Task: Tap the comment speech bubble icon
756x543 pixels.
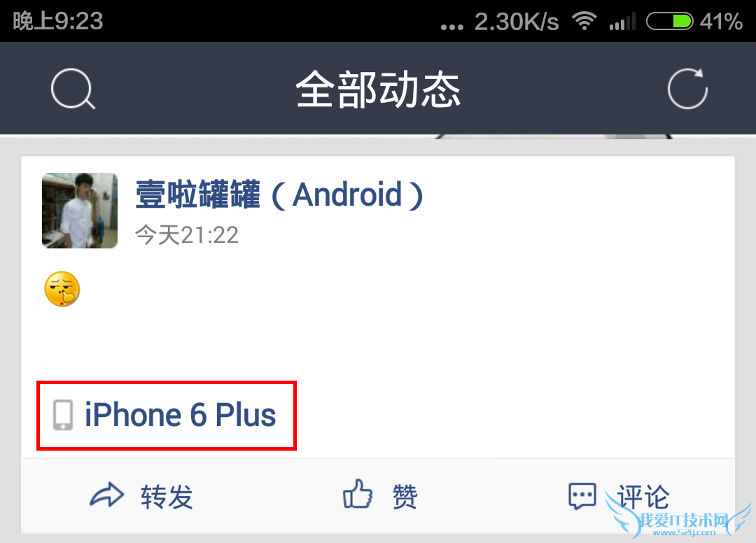Action: pos(582,496)
